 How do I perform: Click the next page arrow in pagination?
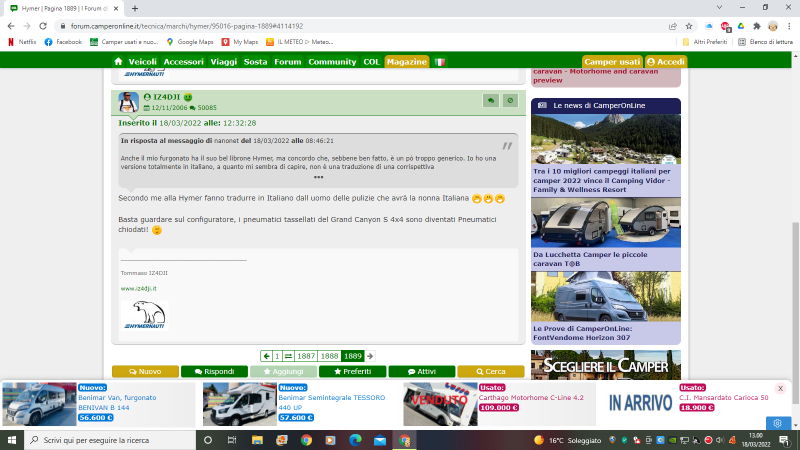click(x=370, y=356)
